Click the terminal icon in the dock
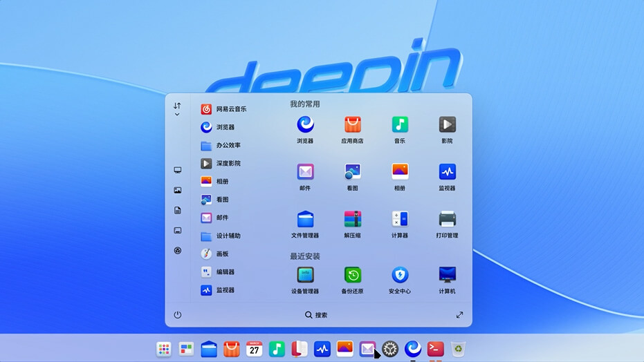 (x=435, y=349)
